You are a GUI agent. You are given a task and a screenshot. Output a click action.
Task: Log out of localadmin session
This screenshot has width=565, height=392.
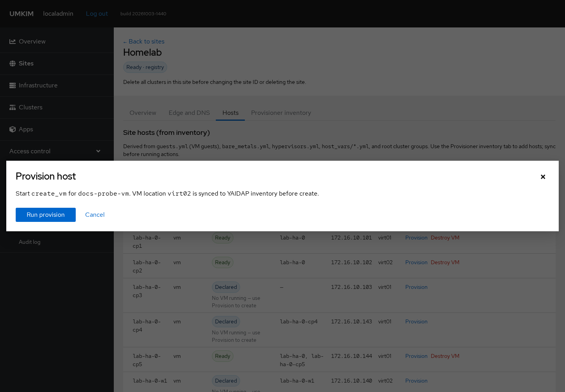tap(97, 14)
